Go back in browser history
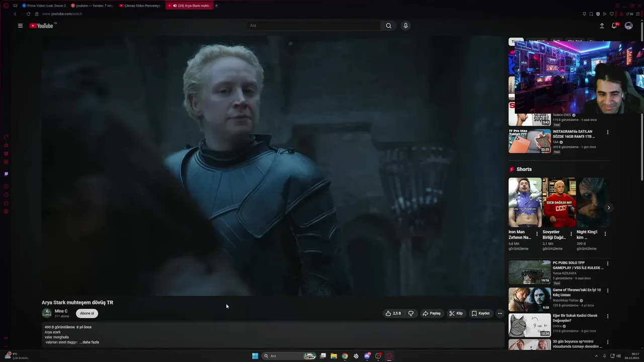Image resolution: width=644 pixels, height=362 pixels. pyautogui.click(x=15, y=14)
